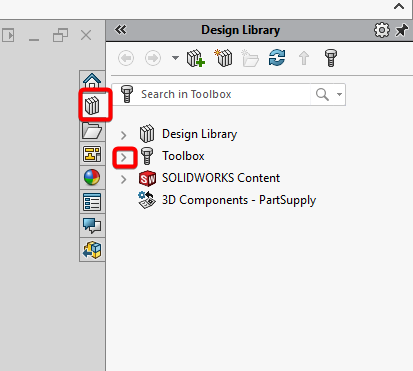Click the magnifier search button
The width and height of the screenshot is (413, 371).
pyautogui.click(x=322, y=94)
